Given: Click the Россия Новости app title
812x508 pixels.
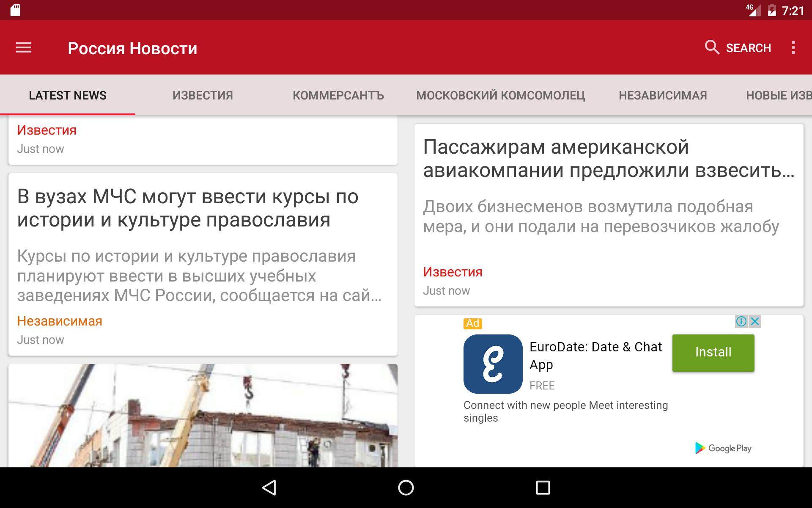Looking at the screenshot, I should click(x=132, y=48).
